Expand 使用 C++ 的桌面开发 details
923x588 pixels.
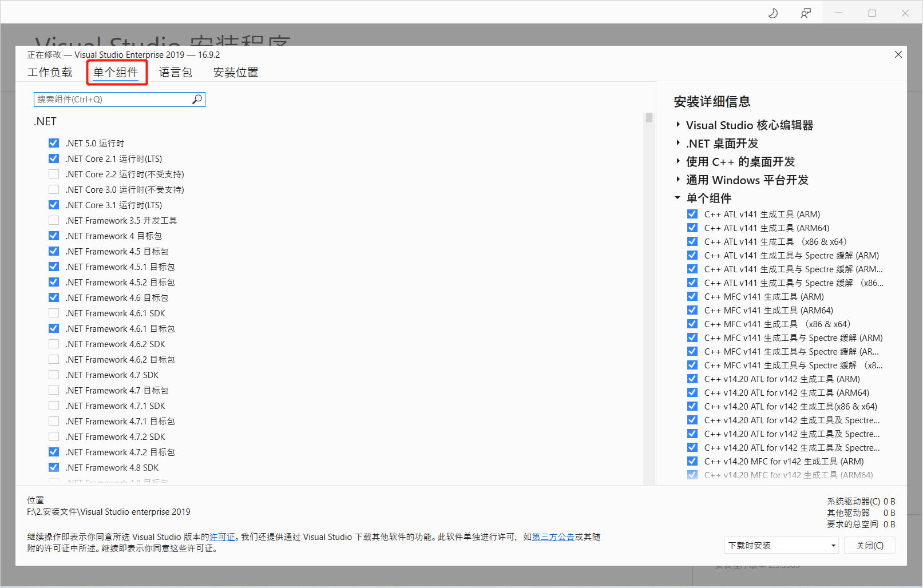click(x=678, y=161)
